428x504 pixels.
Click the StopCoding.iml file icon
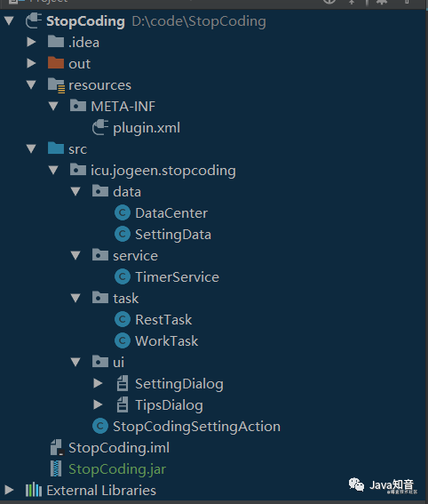tap(57, 447)
